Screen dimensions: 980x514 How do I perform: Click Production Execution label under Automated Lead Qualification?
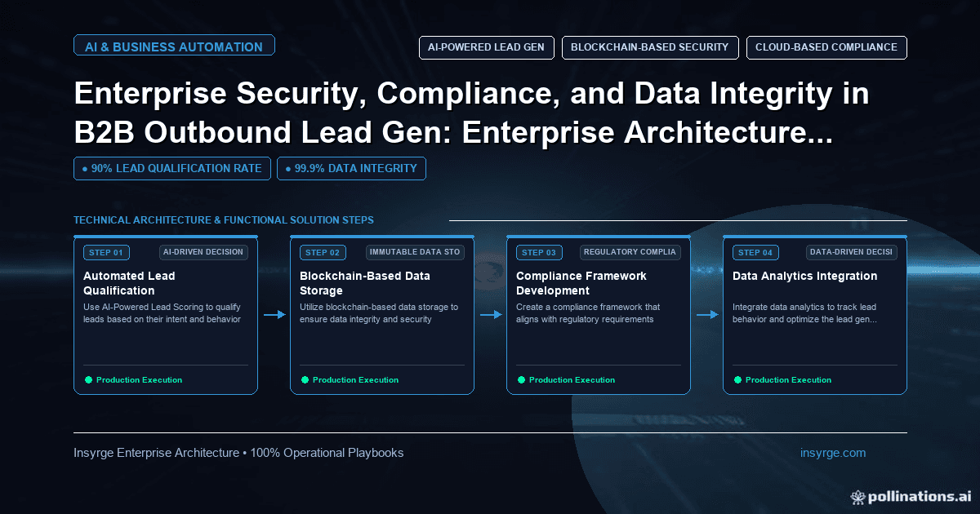139,380
